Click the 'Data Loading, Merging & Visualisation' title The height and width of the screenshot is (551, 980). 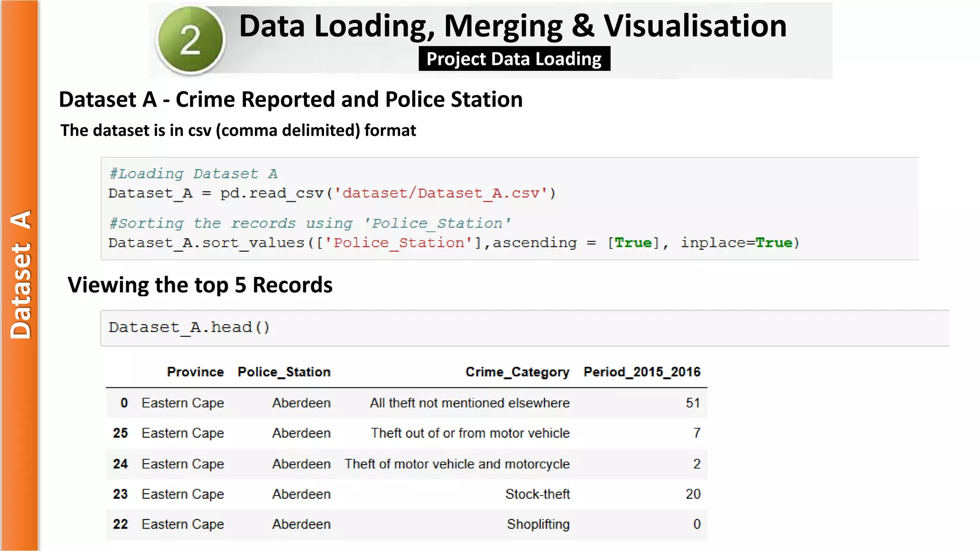[512, 25]
